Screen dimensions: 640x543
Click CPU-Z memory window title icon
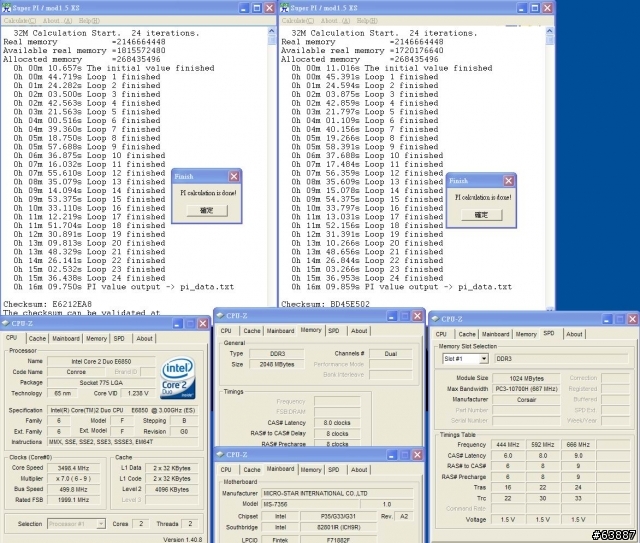tap(220, 316)
